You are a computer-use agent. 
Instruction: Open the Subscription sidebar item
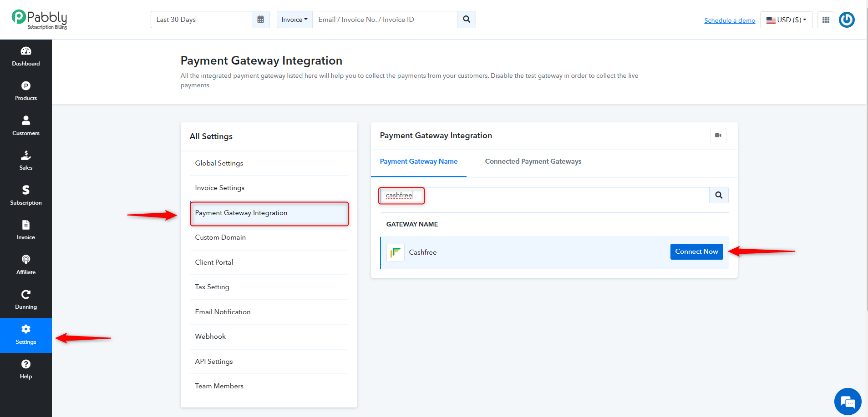click(26, 196)
